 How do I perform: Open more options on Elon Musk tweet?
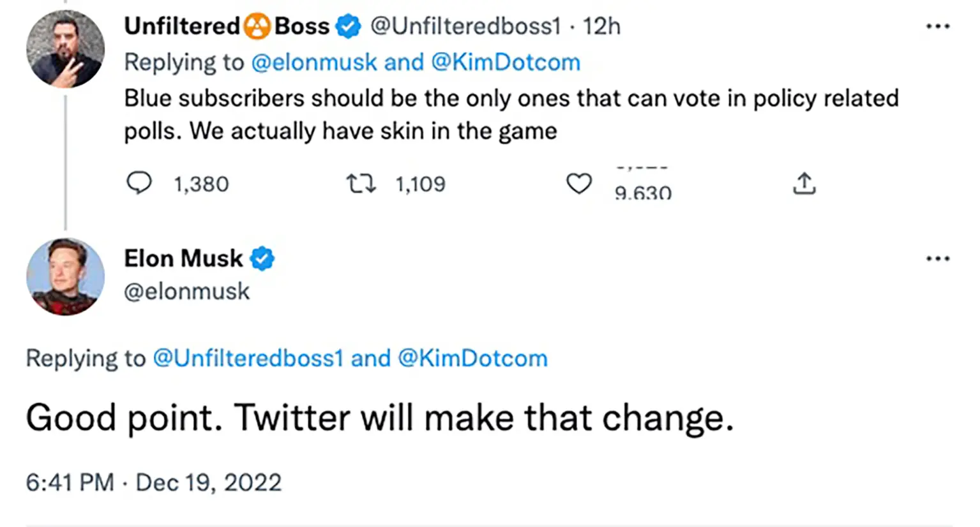point(937,259)
